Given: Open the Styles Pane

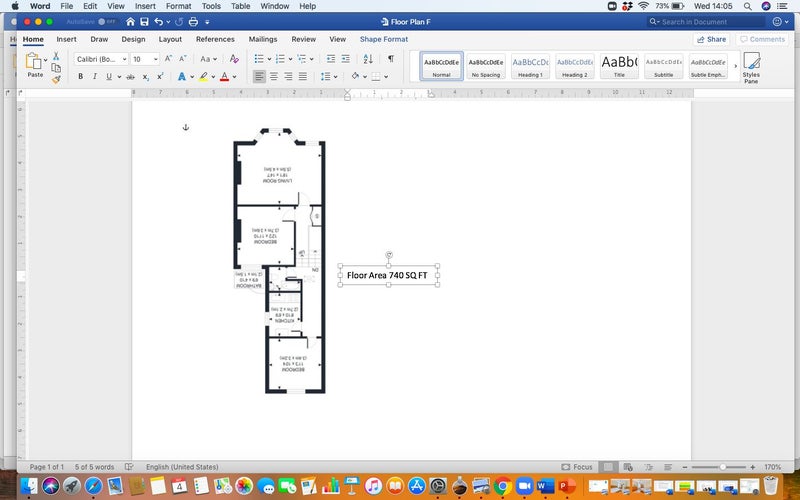Looking at the screenshot, I should [x=751, y=67].
